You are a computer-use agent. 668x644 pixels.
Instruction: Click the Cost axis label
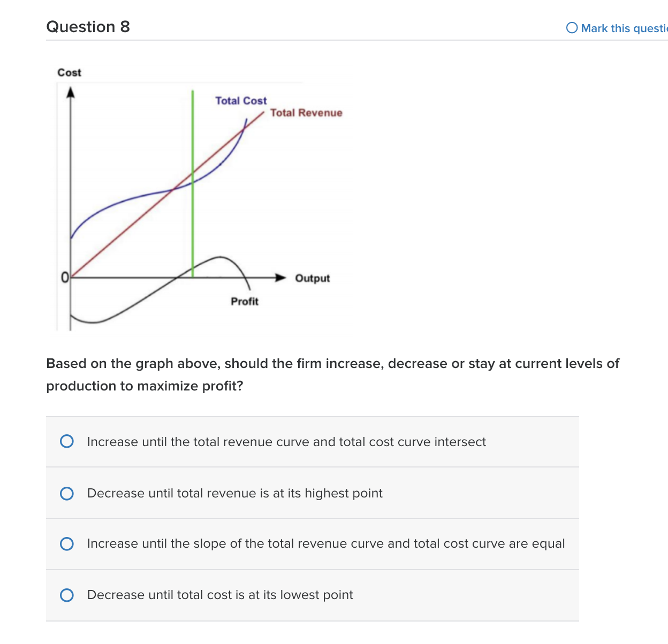tap(70, 72)
